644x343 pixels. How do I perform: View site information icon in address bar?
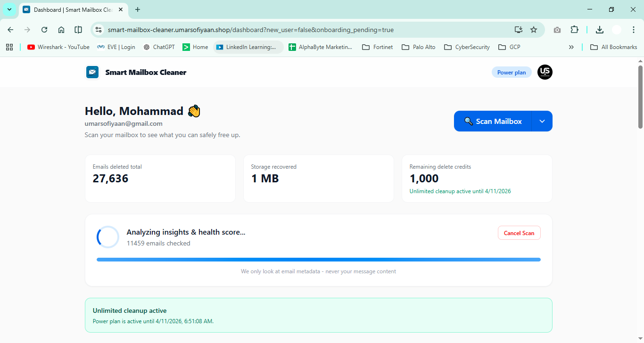click(x=99, y=30)
